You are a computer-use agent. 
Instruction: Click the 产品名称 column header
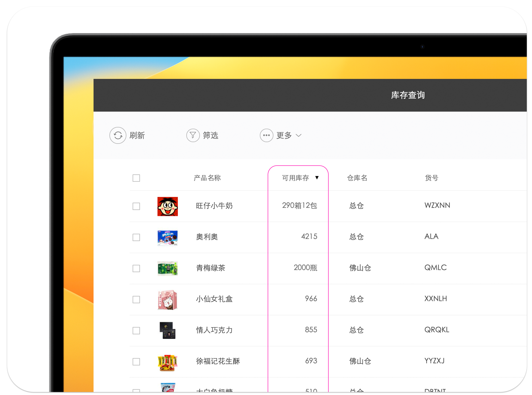[x=207, y=178]
